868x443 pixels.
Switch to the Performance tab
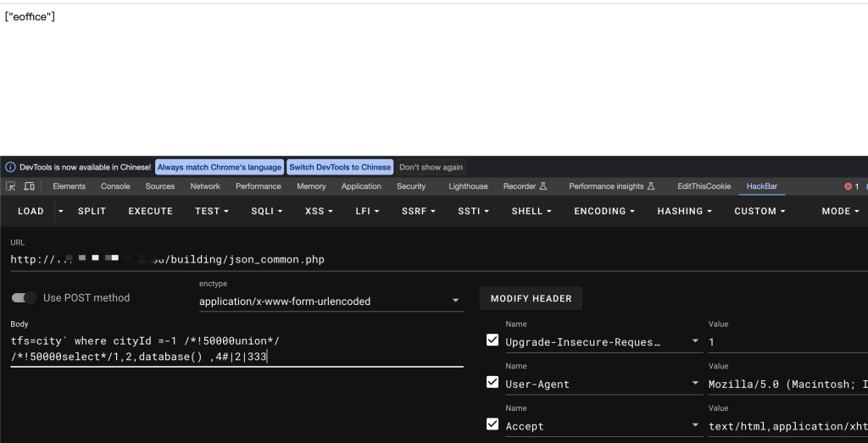point(258,186)
